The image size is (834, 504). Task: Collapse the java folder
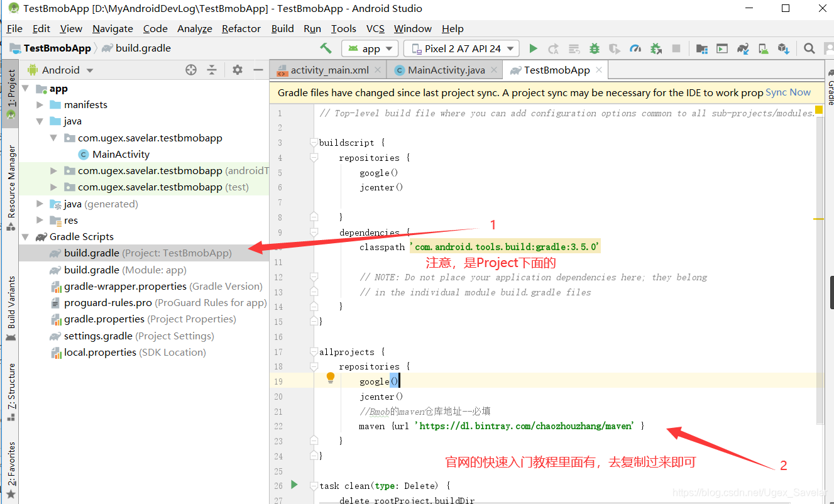point(40,121)
